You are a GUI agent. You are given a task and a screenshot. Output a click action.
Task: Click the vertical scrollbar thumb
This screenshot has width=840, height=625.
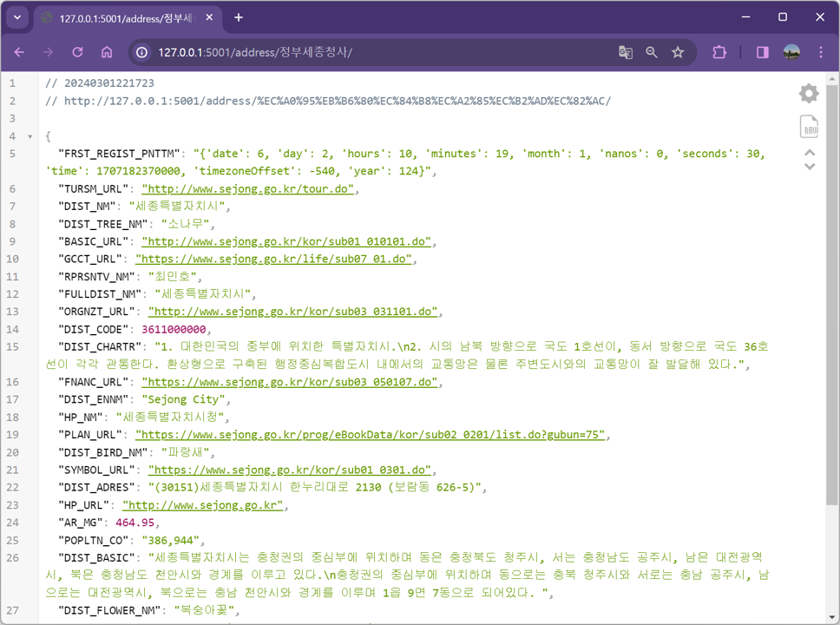tap(831, 293)
